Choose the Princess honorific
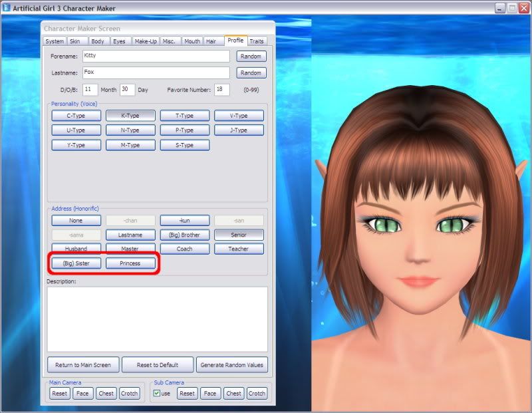Screen dimensions: 532x413 click(130, 263)
